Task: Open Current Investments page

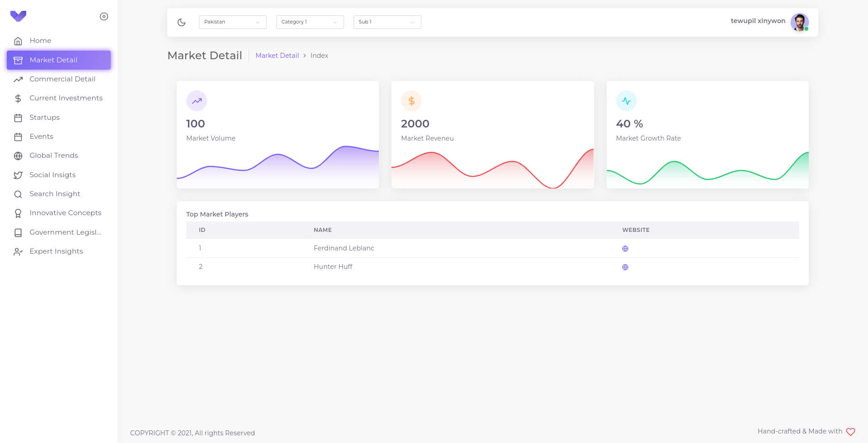Action: [59, 98]
